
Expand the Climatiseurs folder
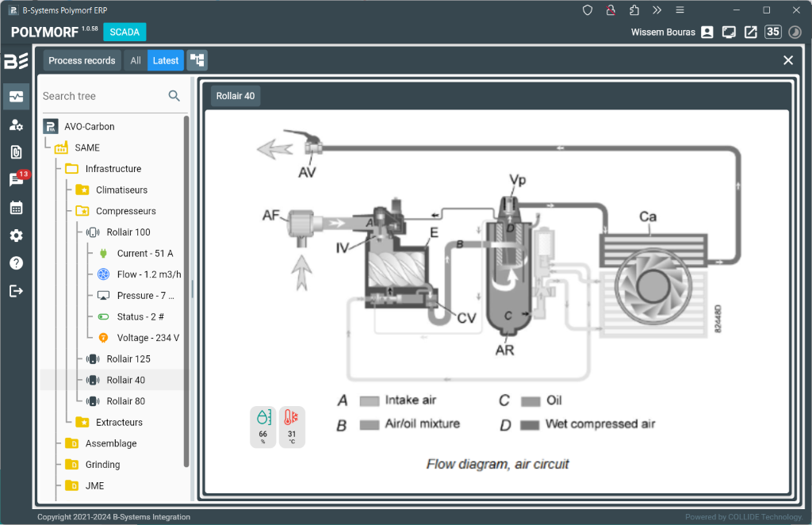(121, 190)
